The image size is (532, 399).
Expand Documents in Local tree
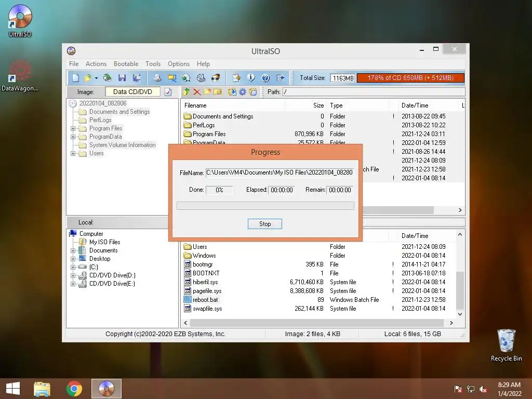pyautogui.click(x=73, y=251)
